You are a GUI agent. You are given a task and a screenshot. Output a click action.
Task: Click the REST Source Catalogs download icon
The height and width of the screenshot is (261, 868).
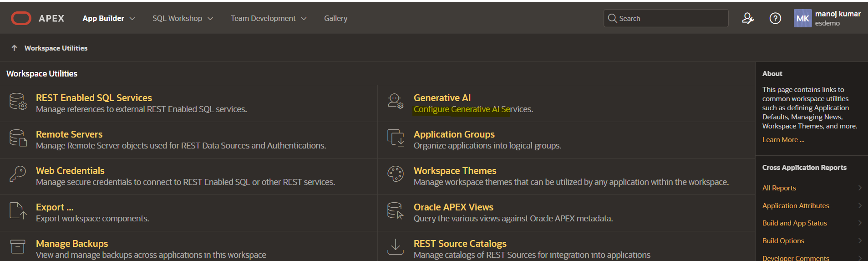(395, 246)
